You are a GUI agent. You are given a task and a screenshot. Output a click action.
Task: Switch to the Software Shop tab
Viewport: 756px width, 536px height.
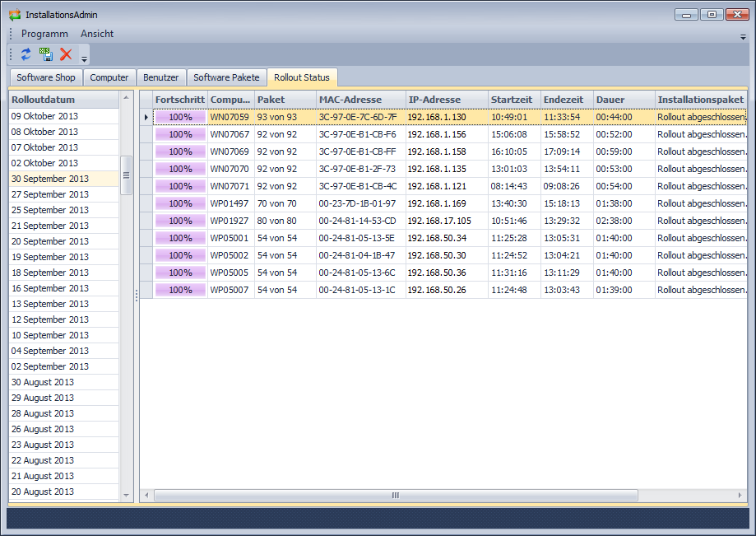[46, 77]
